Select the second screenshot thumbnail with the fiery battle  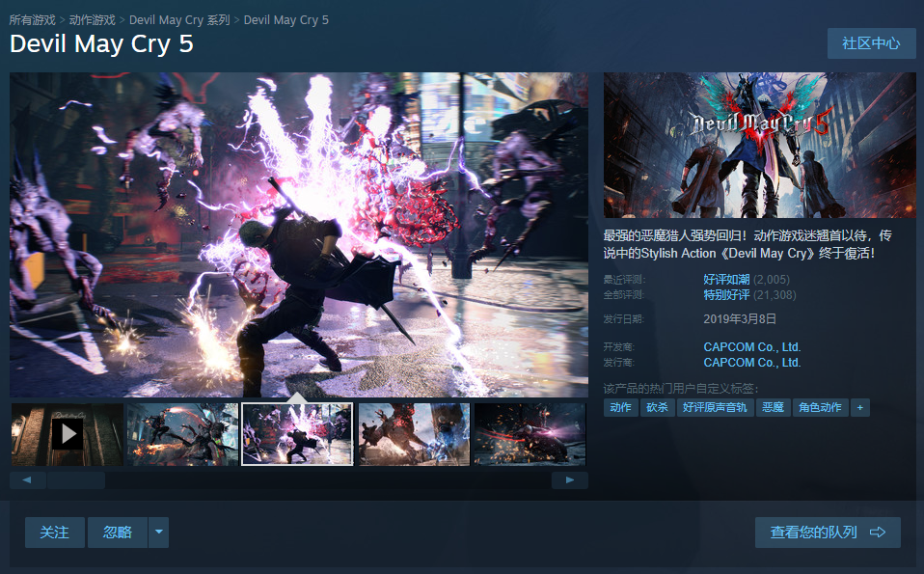pos(182,434)
